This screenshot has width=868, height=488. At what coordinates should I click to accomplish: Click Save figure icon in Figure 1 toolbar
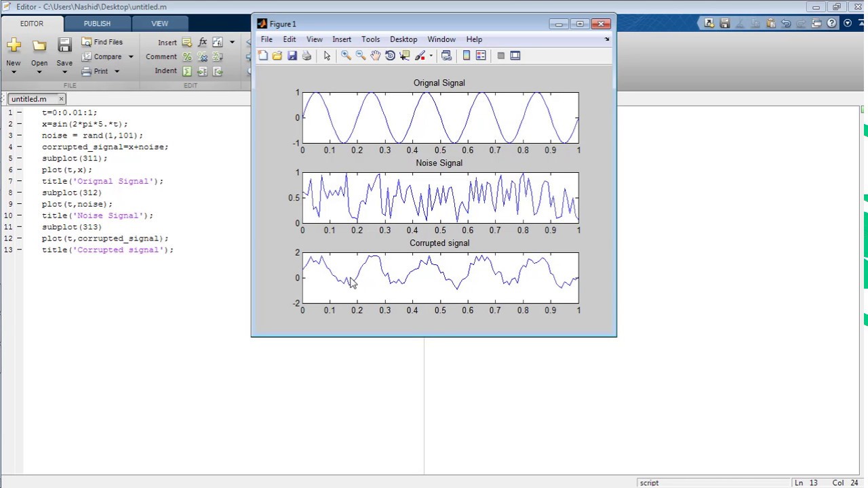(292, 56)
